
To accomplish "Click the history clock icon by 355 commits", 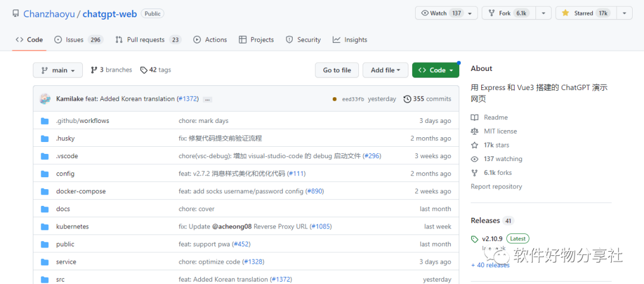I will click(407, 99).
